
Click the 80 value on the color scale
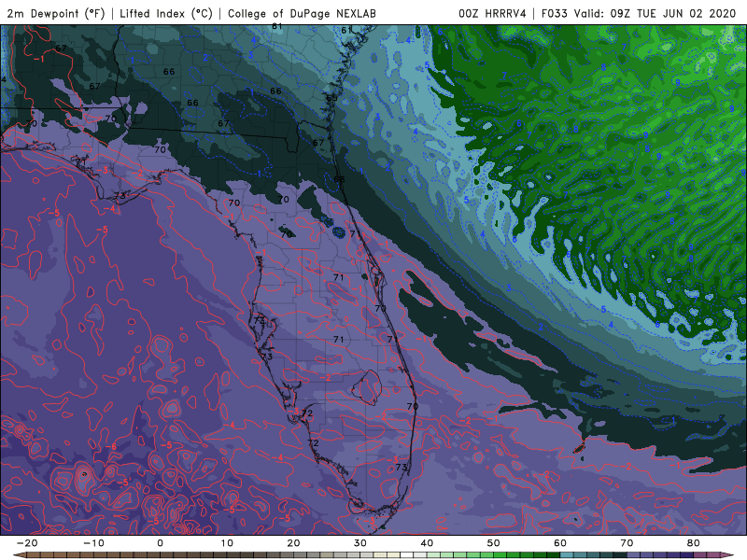tap(694, 543)
